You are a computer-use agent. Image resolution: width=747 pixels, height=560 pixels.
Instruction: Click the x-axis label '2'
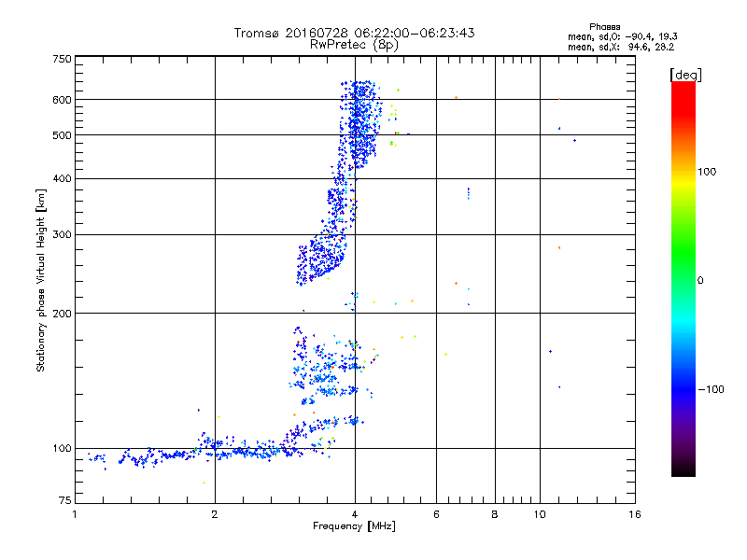click(x=215, y=514)
